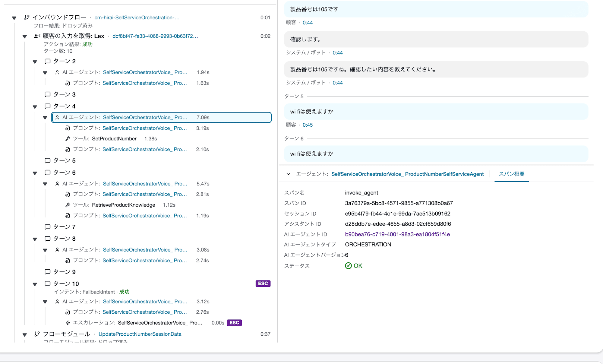
Task: Click the ターン 9 chat bubble icon
Action: (47, 272)
